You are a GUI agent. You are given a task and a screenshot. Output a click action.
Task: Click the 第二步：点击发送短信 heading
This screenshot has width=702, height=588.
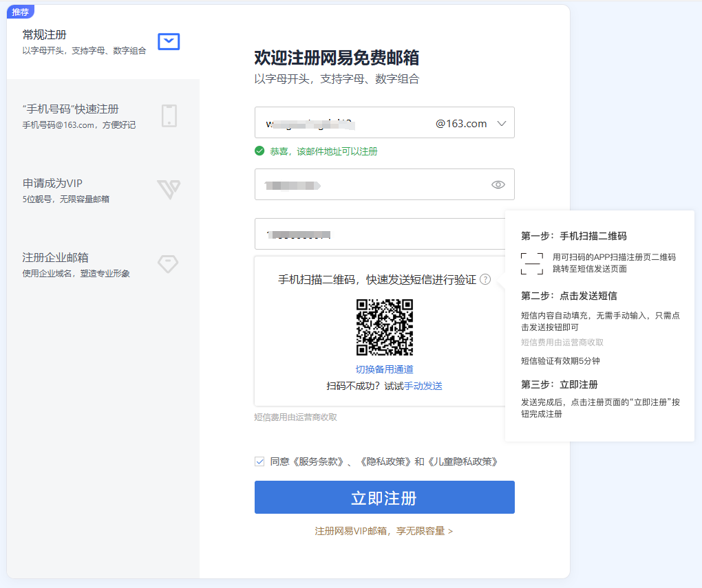click(x=569, y=296)
